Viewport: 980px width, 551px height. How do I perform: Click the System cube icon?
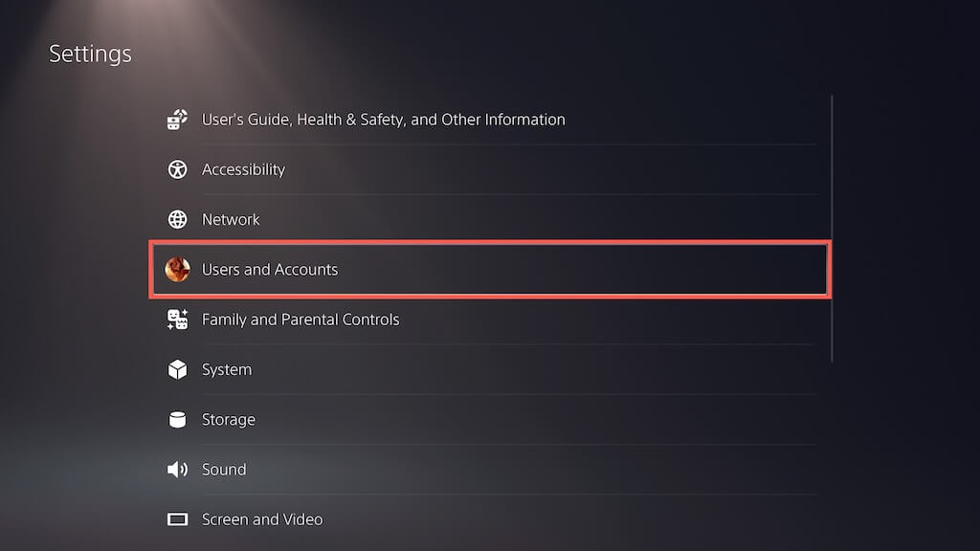pyautogui.click(x=177, y=369)
